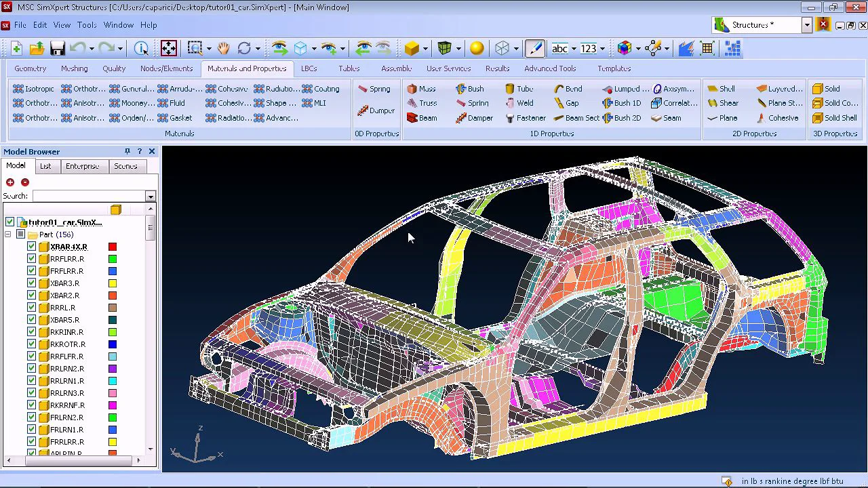Image resolution: width=868 pixels, height=488 pixels.
Task: Open the 123 numbering dropdown arrow
Action: click(x=602, y=48)
